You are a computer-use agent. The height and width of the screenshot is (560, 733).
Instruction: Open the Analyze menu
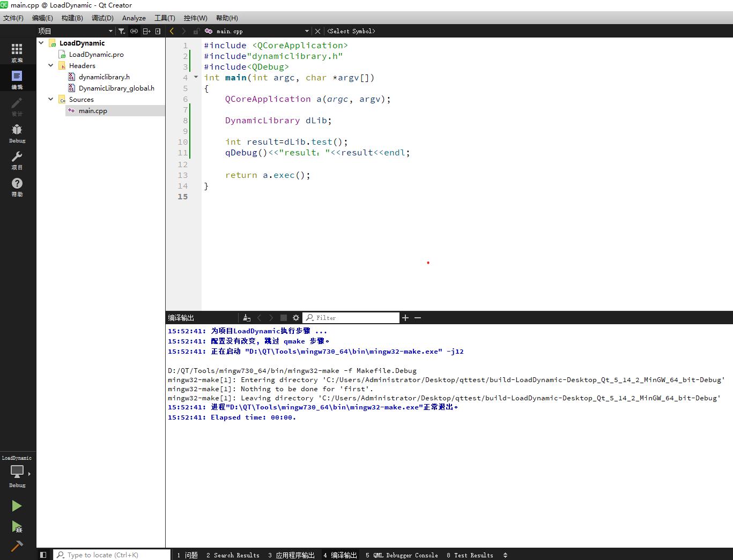pos(134,18)
